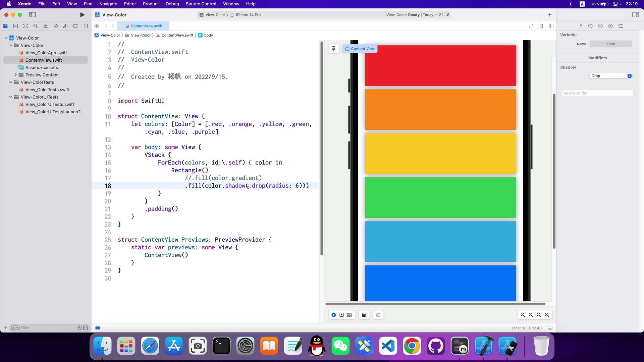Screen dimensions: 644x362
Task: Select the Content View preview label
Action: tap(360, 49)
